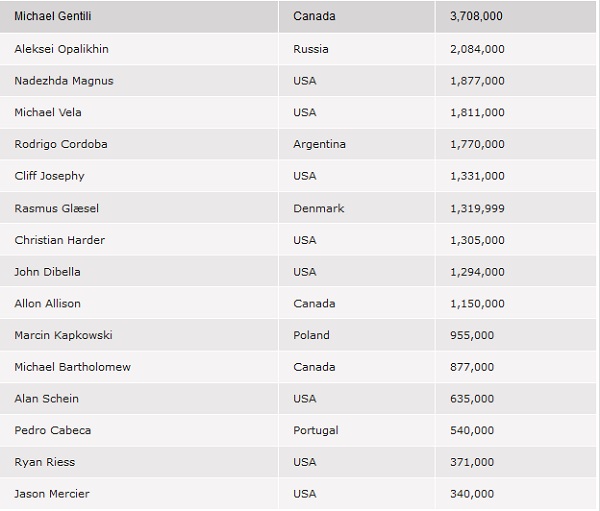The image size is (600, 511).
Task: Select the Rasmus Glæsel player name
Action: tap(57, 208)
